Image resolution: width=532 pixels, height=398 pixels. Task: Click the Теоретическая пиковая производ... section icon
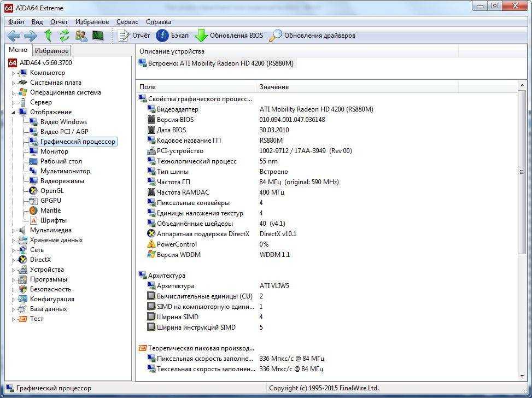pos(143,348)
